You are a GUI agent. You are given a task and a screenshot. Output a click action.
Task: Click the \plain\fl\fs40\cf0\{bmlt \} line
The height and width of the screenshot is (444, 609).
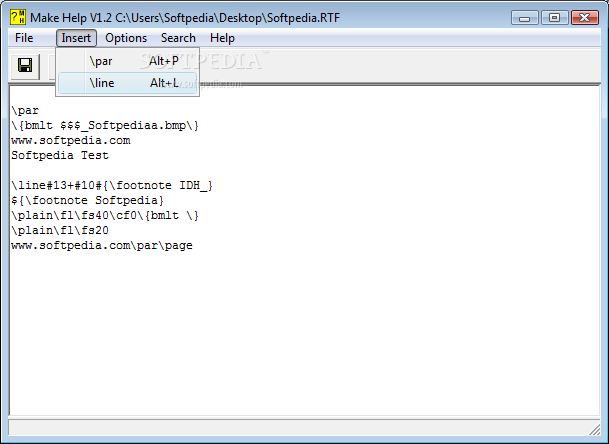(105, 216)
